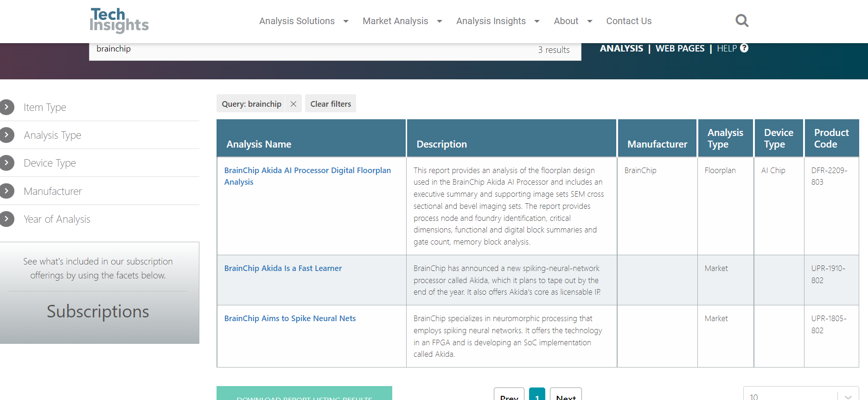Open the Subscriptions panel heading
This screenshot has width=868, height=400.
click(x=98, y=311)
